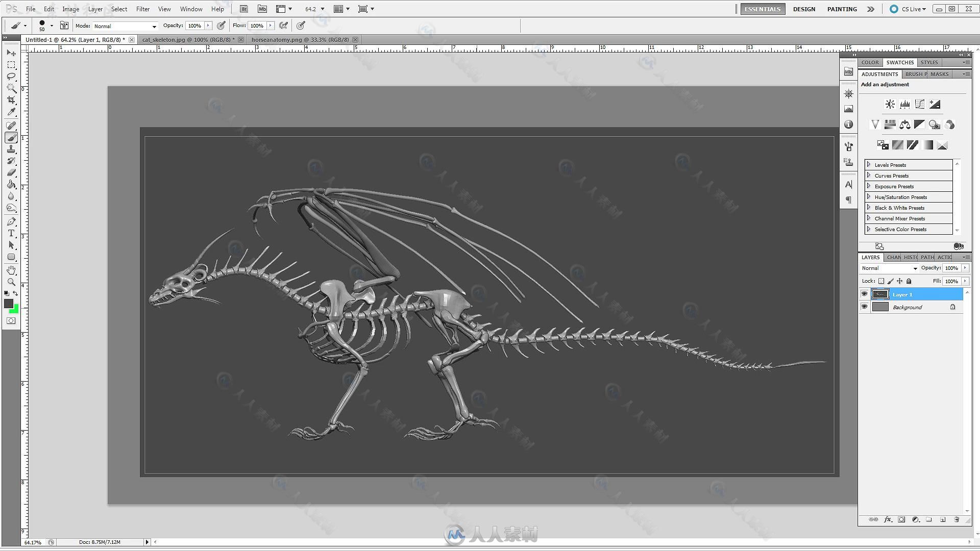
Task: Select the Eyedropper tool
Action: tap(11, 112)
